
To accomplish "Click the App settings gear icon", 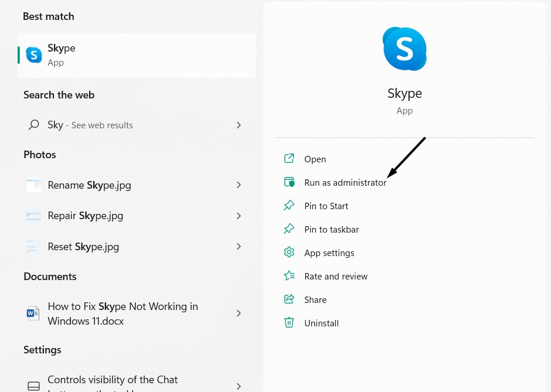I will pyautogui.click(x=289, y=253).
